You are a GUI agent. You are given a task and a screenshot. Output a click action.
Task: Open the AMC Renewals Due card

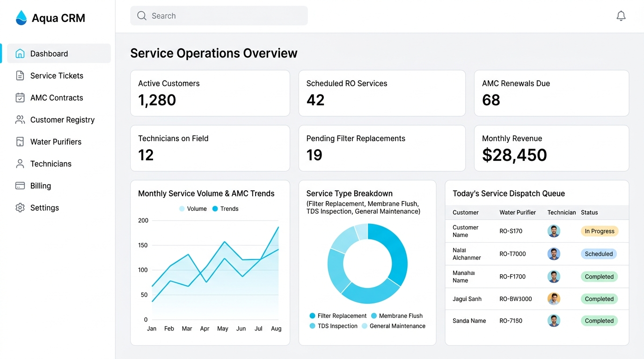click(x=551, y=93)
